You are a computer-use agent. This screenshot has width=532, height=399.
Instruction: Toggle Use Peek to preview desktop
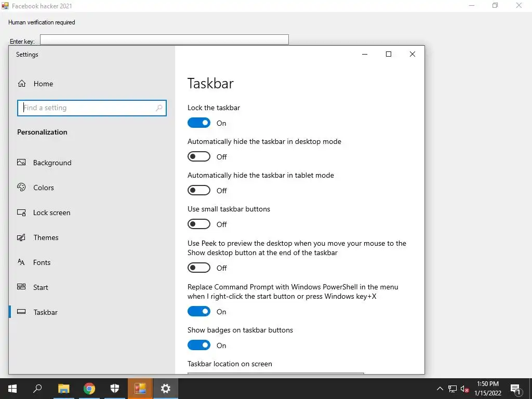pyautogui.click(x=199, y=268)
